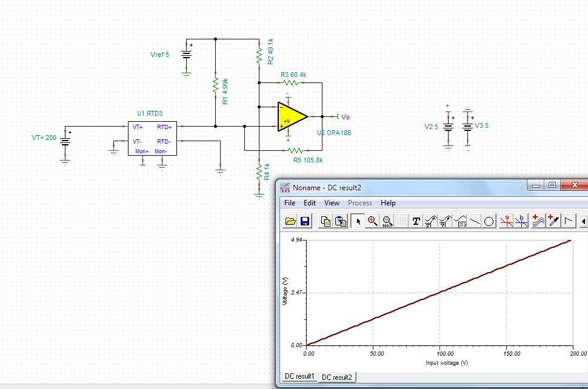Open the View menu

coord(332,203)
